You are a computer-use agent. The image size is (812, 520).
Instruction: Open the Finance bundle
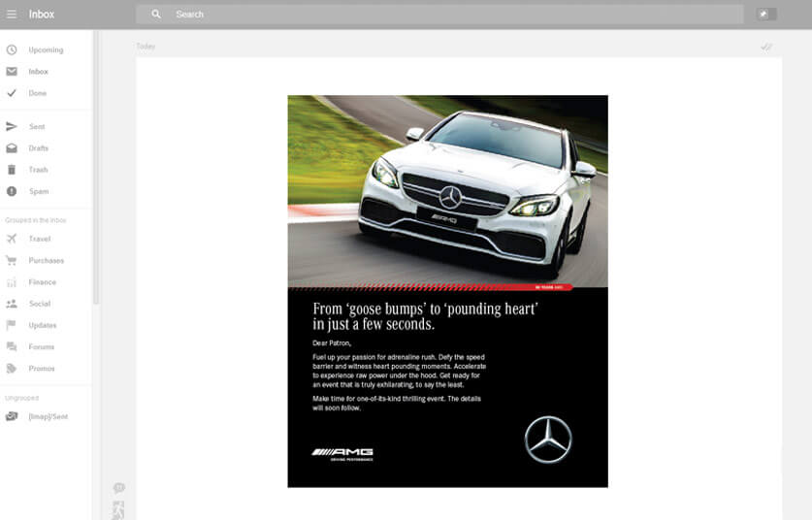[43, 282]
